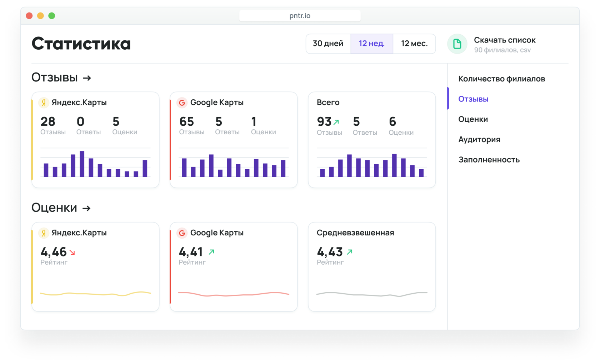Click the 4,41 rating value
The image size is (600, 364).
coord(191,252)
